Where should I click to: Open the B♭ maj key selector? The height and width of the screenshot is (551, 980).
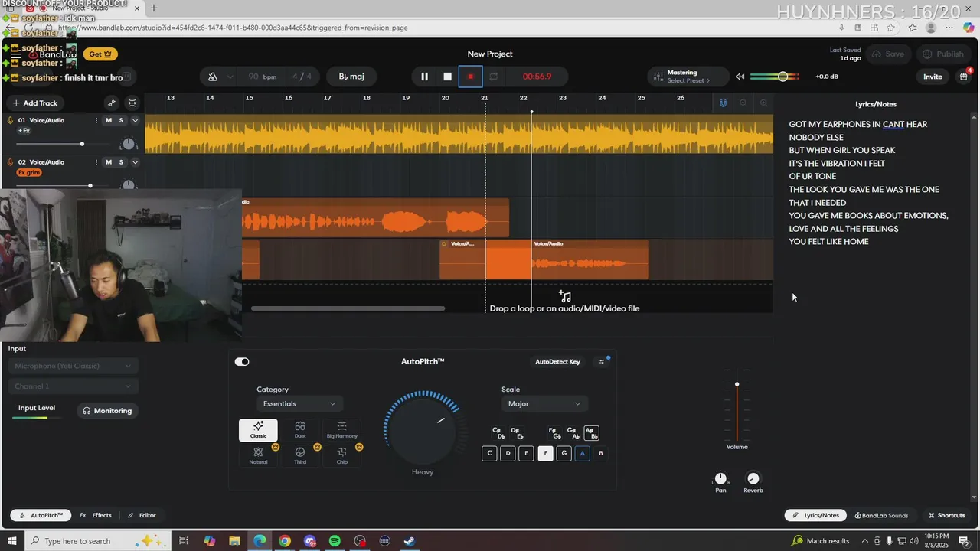coord(351,77)
